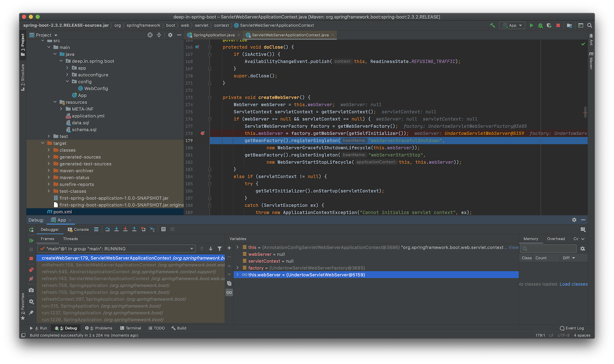
Task: Open the Search Everywhere magnifier
Action: click(590, 26)
